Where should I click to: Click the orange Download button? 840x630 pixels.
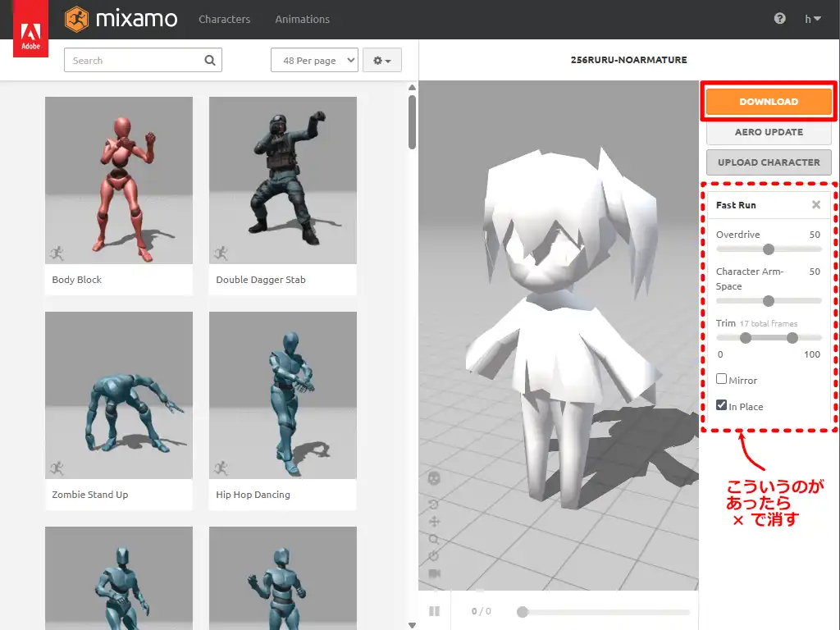tap(769, 102)
